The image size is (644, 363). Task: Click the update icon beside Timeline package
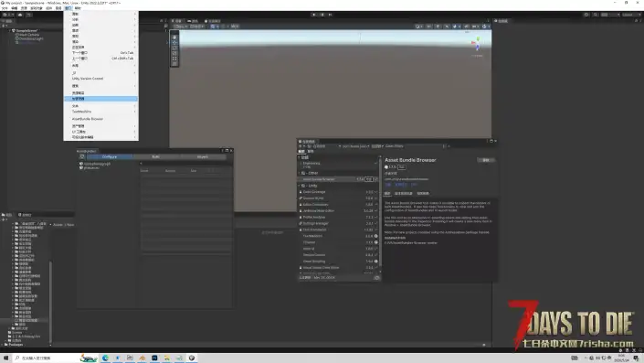(x=375, y=242)
